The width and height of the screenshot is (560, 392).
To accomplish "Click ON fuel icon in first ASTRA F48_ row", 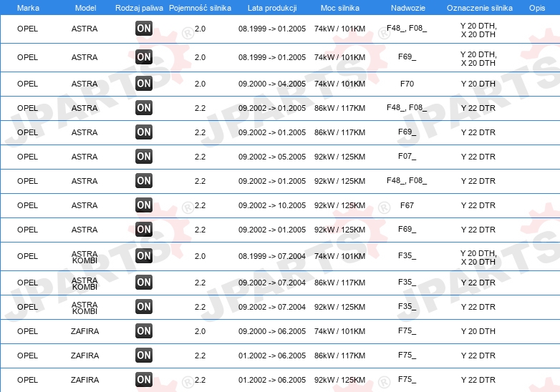I will (144, 29).
